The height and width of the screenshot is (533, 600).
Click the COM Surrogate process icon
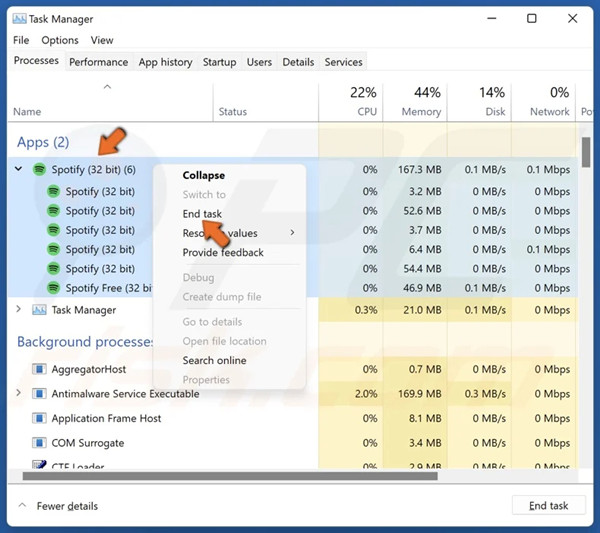coord(39,443)
